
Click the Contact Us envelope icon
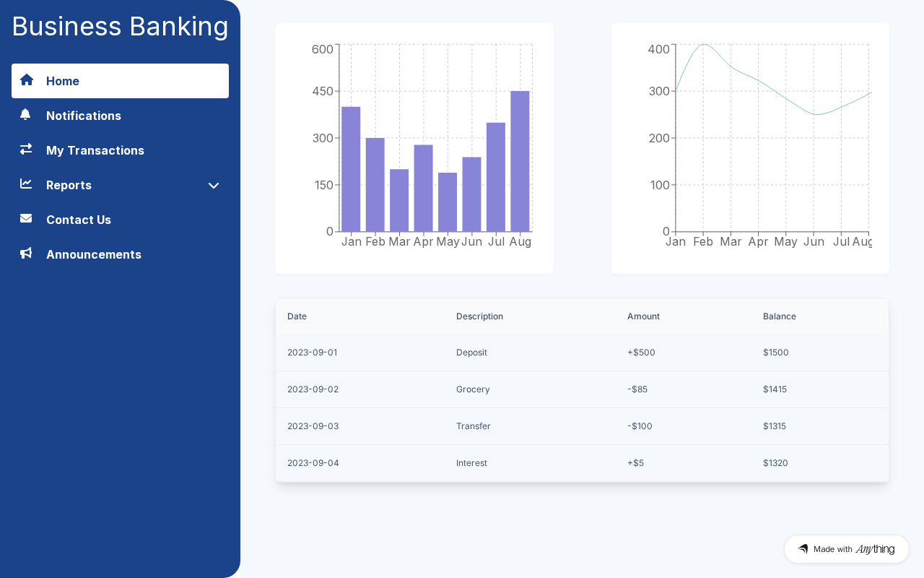[26, 219]
